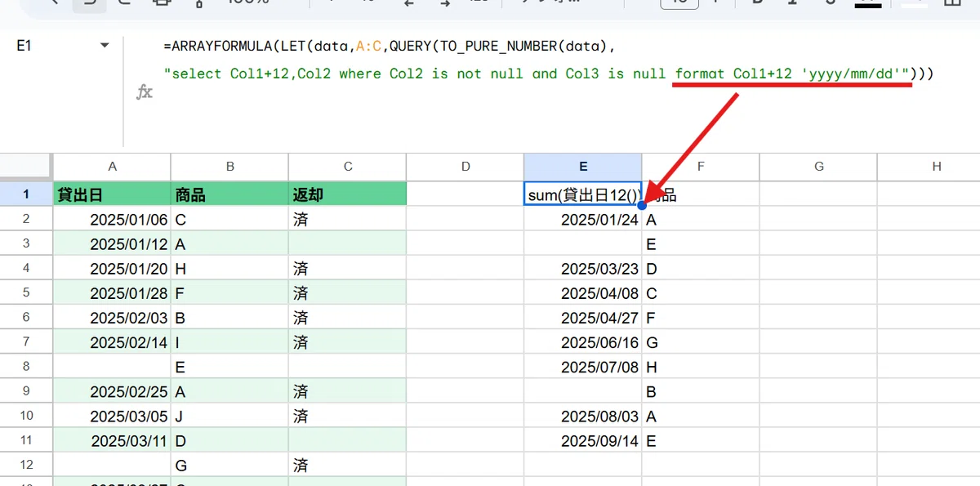Select column C header
Viewport: 980px width, 486px height.
[348, 167]
